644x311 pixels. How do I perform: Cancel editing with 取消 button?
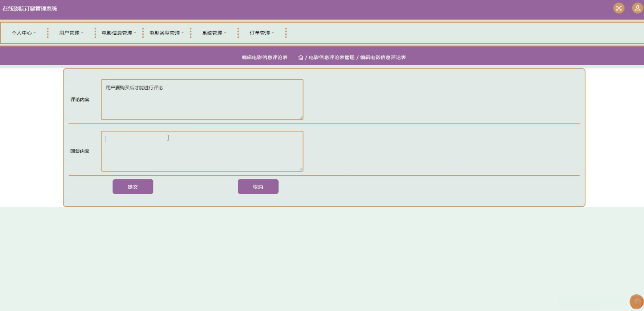click(258, 187)
